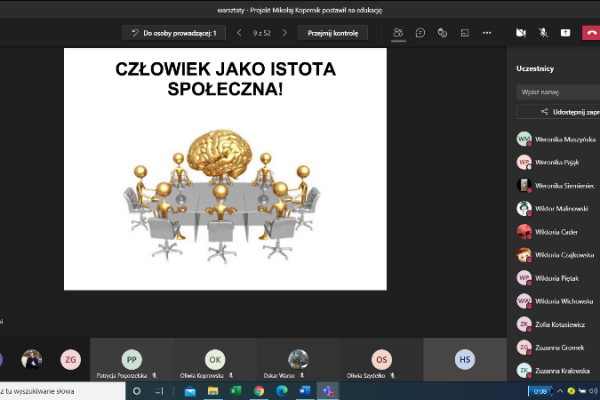Click 'Udostępnij zaproszenie' share invite button
This screenshot has height=400, width=600.
tap(558, 113)
